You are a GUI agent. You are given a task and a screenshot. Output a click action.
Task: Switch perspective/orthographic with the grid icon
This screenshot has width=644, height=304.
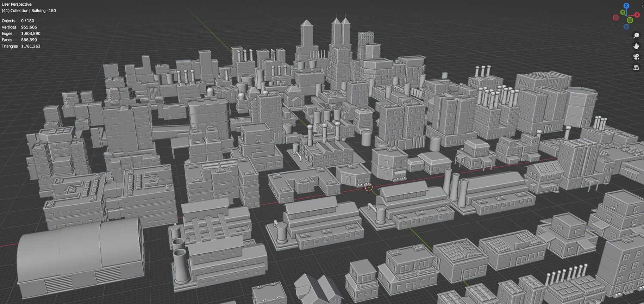(x=636, y=67)
